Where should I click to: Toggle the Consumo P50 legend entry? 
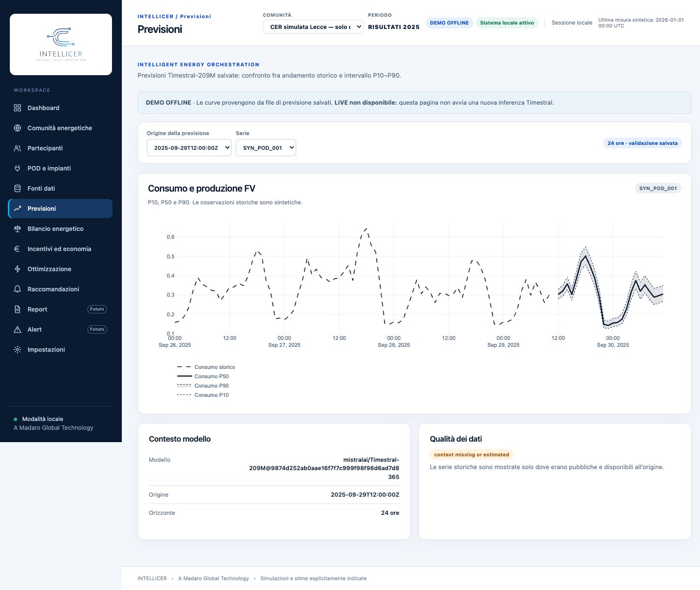coord(203,376)
